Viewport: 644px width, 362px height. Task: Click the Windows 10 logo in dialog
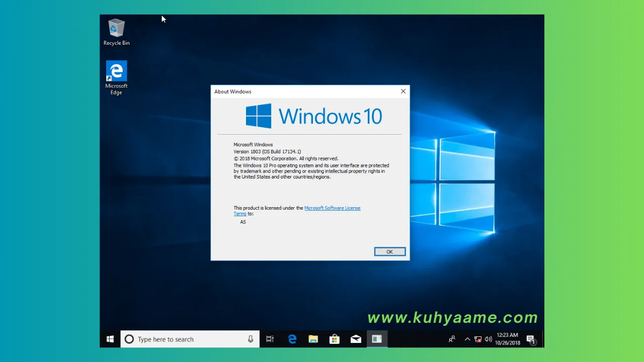(314, 116)
